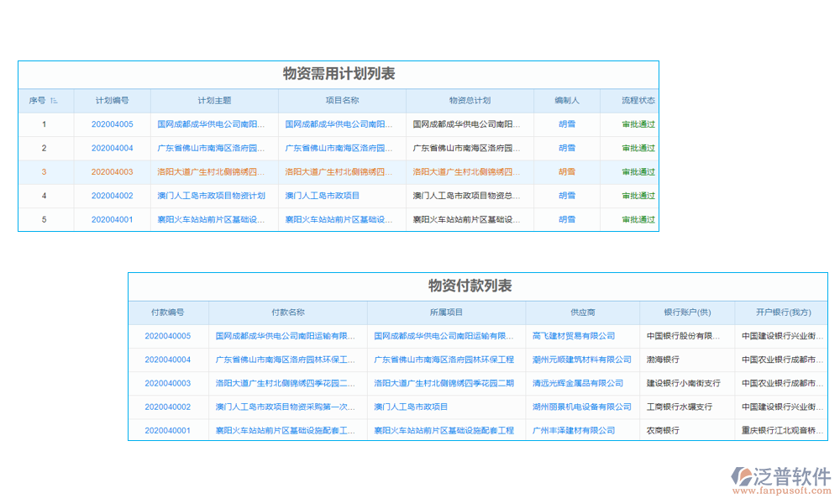Screen dimensions: 840x504
Task: Open 襄阳火车站站前片区基础设施配套 payment name
Action: click(x=284, y=430)
